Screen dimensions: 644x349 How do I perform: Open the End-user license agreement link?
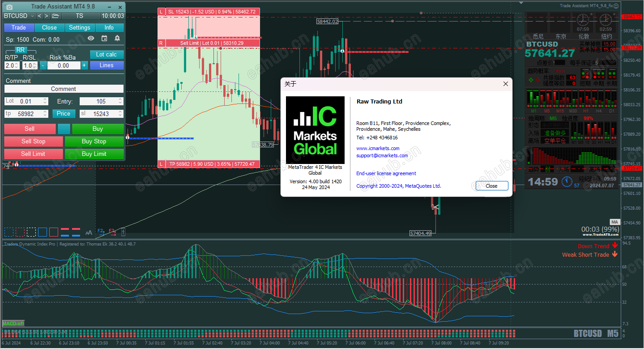point(386,173)
